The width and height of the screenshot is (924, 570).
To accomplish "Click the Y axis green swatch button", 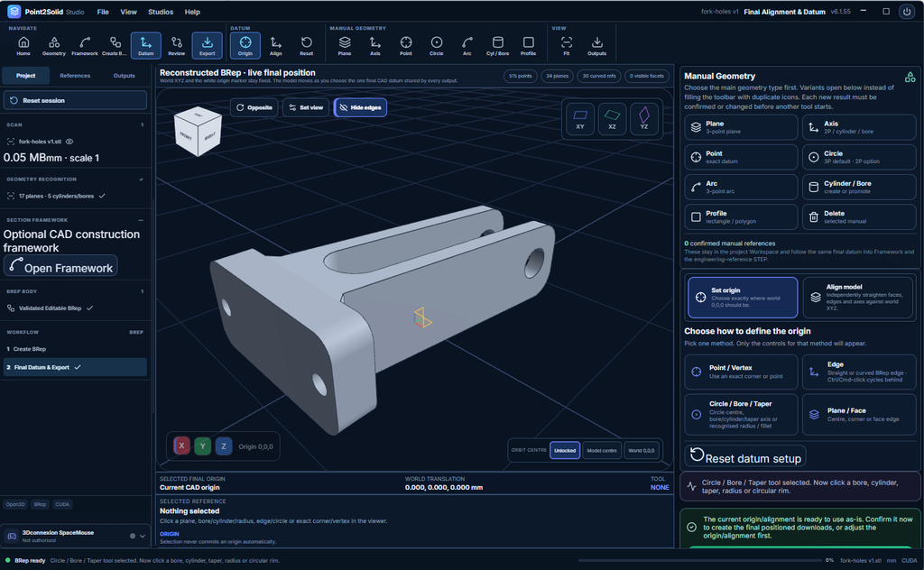I will point(203,446).
